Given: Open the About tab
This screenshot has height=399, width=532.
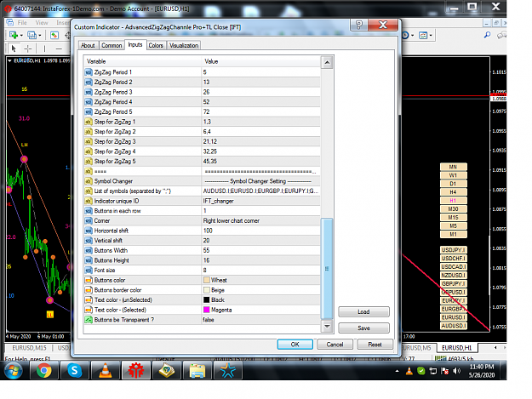Looking at the screenshot, I should point(88,45).
